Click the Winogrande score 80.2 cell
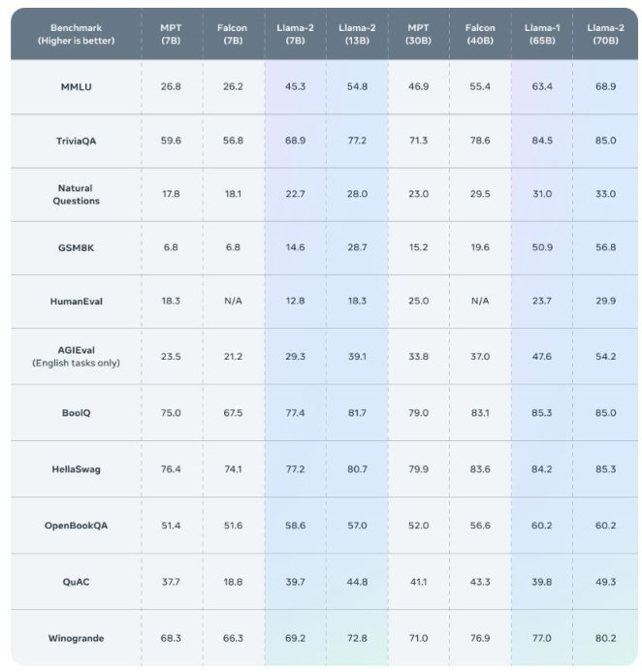Screen dimensions: 642x672 point(605,637)
